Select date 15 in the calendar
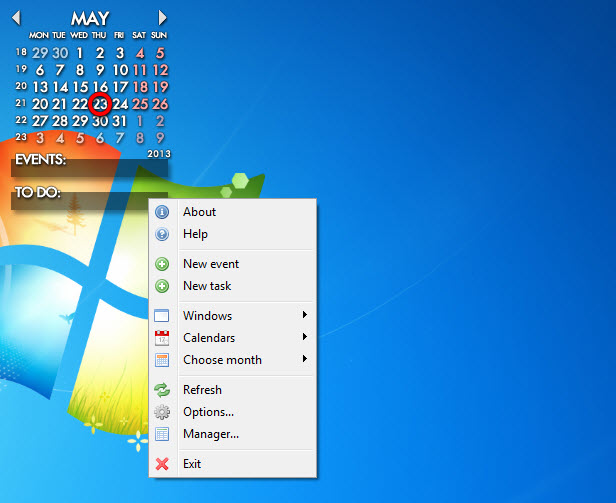The width and height of the screenshot is (616, 503). click(80, 87)
